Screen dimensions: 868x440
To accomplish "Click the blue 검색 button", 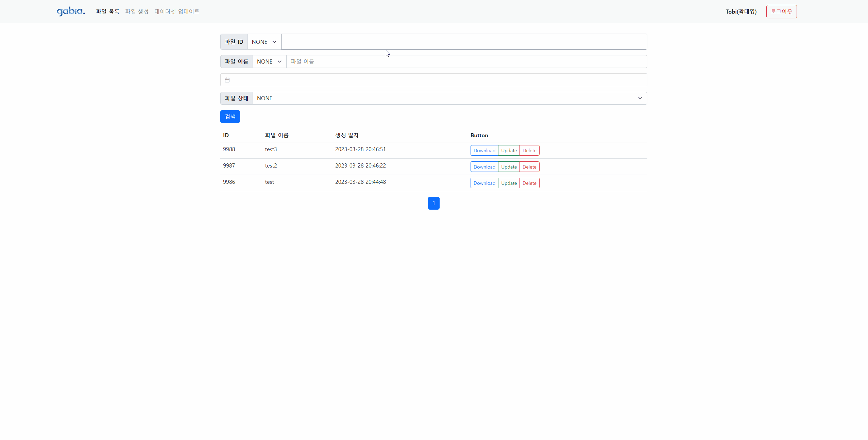I will (x=230, y=117).
